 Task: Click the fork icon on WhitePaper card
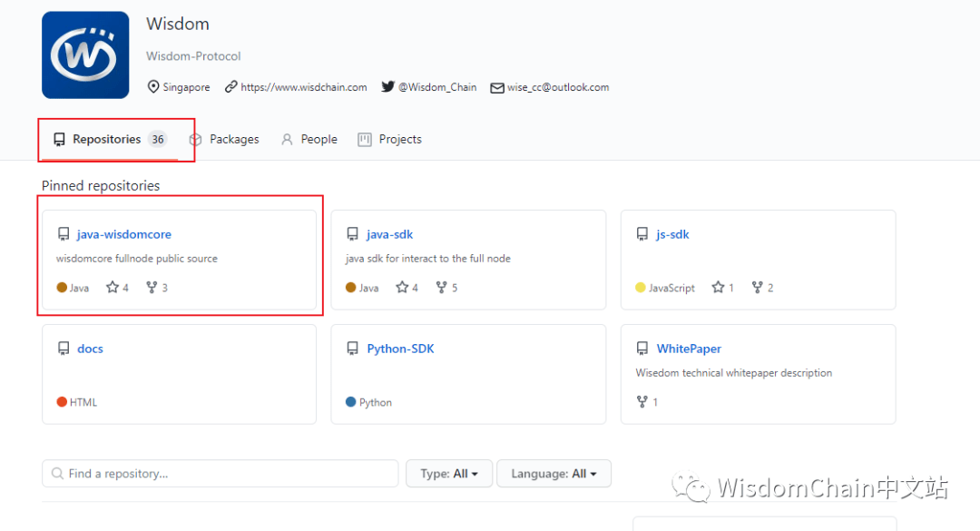pos(642,401)
